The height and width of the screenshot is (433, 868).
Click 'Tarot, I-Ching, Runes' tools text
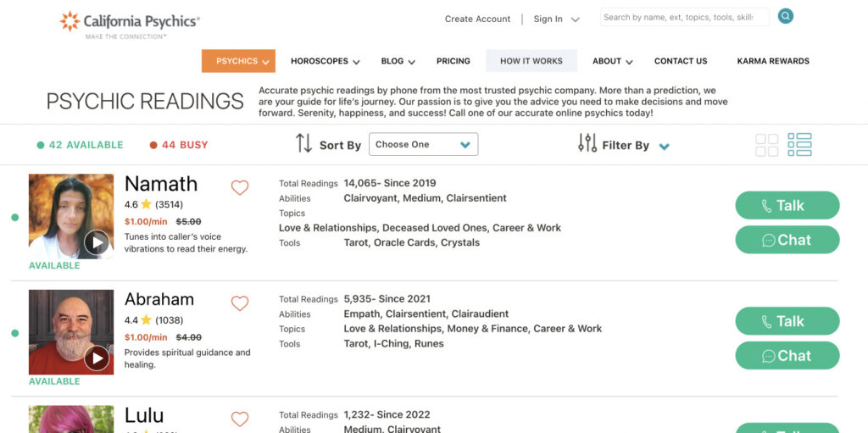393,344
